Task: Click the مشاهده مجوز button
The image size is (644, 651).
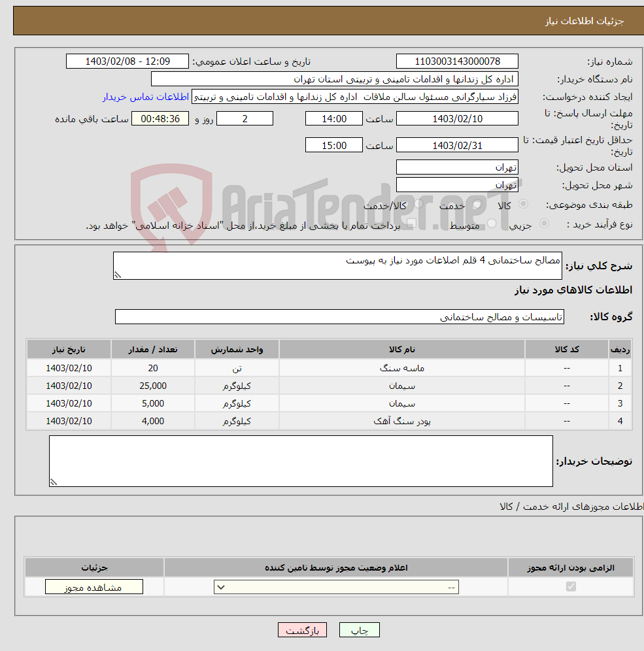Action: tap(94, 587)
